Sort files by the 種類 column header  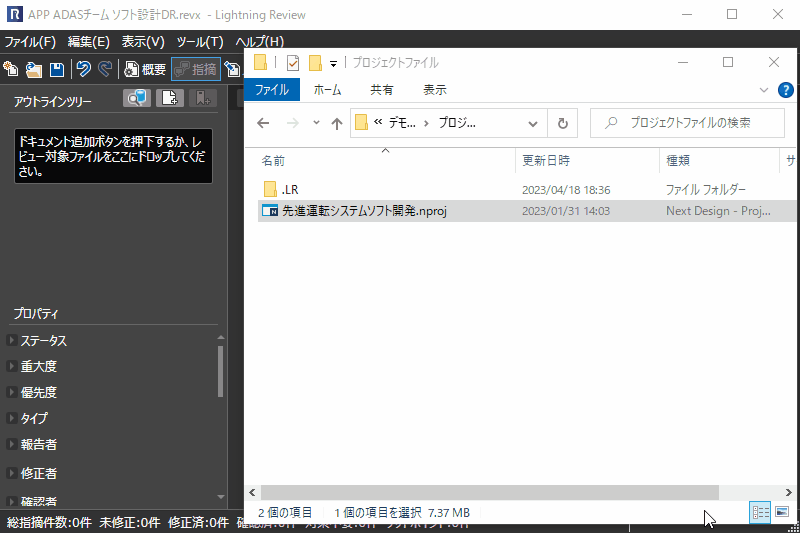click(x=719, y=161)
